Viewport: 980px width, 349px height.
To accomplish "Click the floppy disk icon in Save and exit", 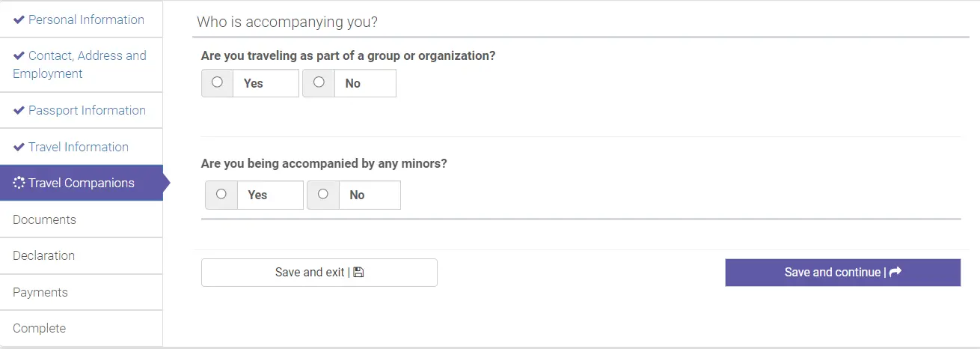I will click(358, 273).
